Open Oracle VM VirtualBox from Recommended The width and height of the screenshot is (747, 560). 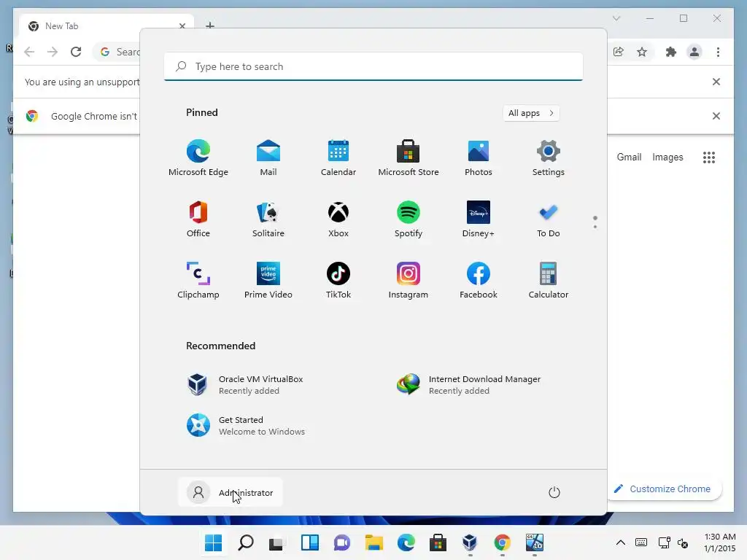point(245,385)
